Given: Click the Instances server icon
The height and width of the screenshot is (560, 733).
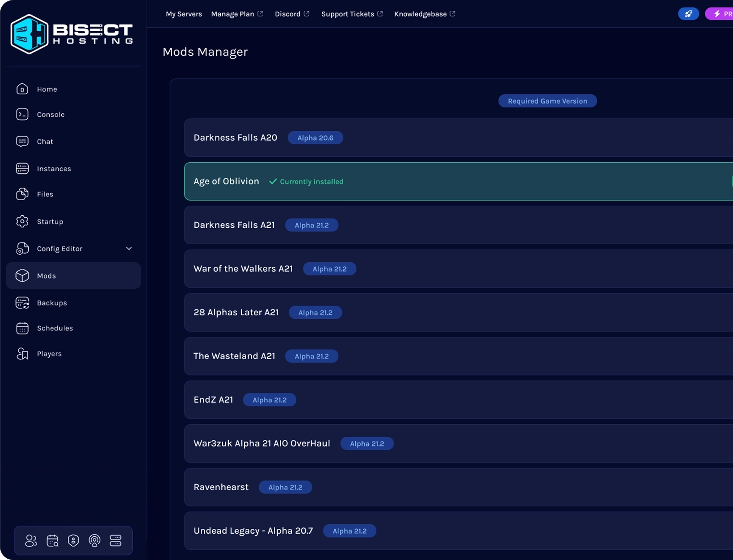Looking at the screenshot, I should coord(22,168).
